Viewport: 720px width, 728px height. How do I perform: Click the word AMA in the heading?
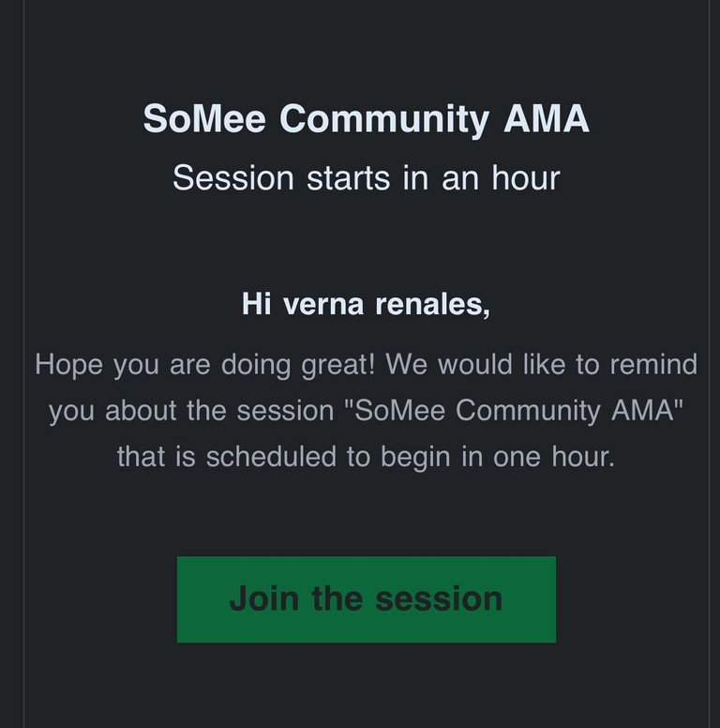(x=547, y=119)
